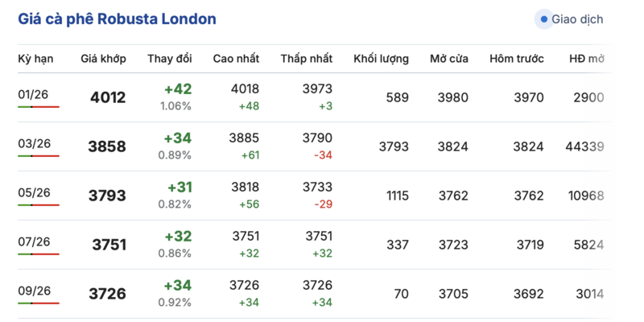Image resolution: width=644 pixels, height=322 pixels.
Task: Click the Hôm trước column header
Action: [x=517, y=59]
